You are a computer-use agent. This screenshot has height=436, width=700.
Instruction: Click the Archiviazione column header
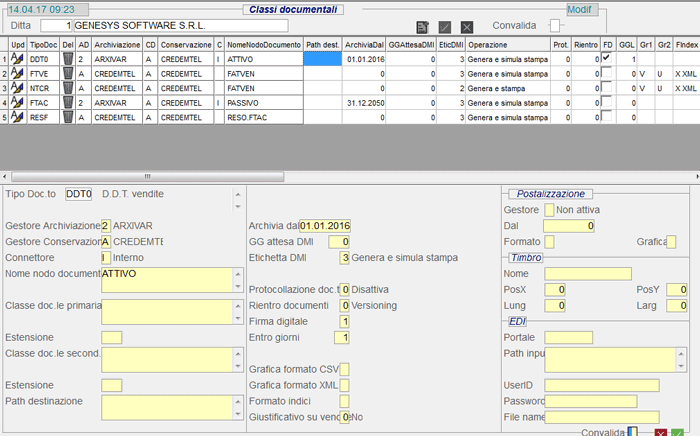(117, 45)
